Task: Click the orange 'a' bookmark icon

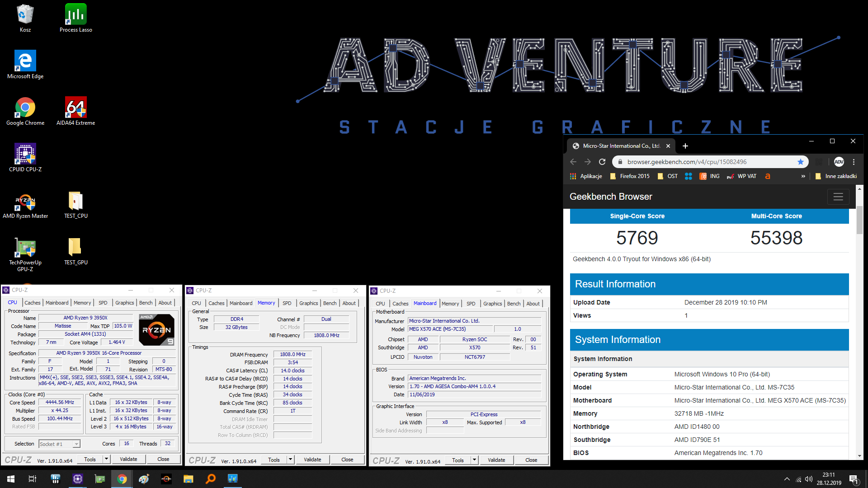Action: tap(768, 176)
